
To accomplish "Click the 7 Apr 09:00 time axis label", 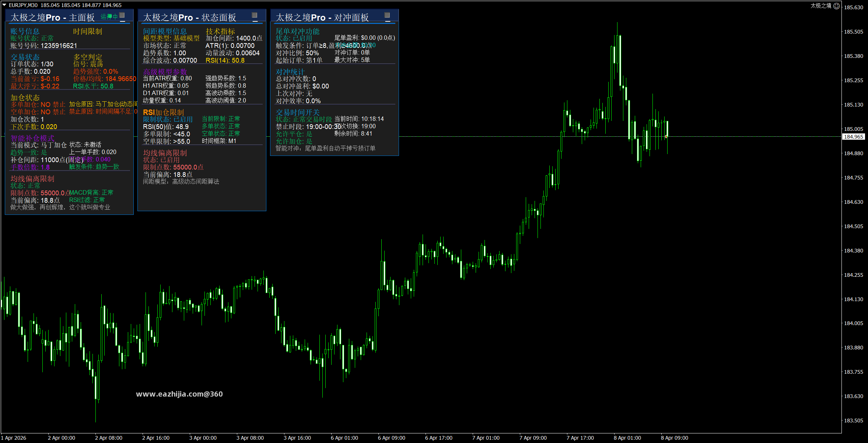I will tap(533, 438).
